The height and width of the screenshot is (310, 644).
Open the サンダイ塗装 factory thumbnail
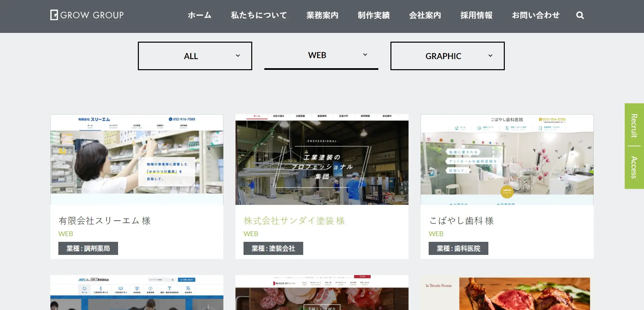coord(322,160)
